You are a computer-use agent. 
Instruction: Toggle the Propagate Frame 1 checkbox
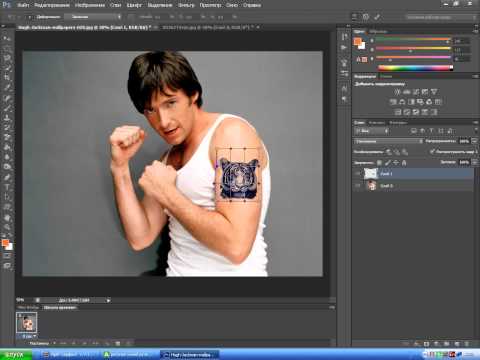pyautogui.click(x=432, y=152)
